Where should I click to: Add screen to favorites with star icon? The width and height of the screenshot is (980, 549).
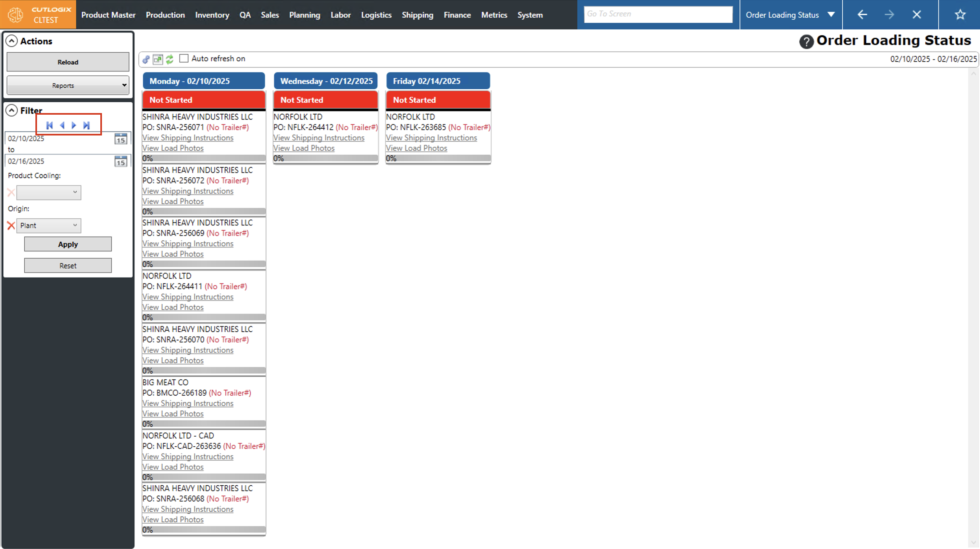point(960,15)
